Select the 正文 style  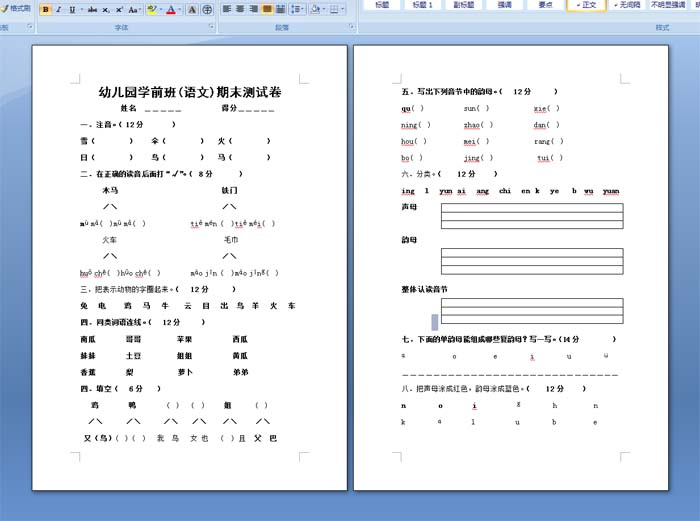point(586,5)
